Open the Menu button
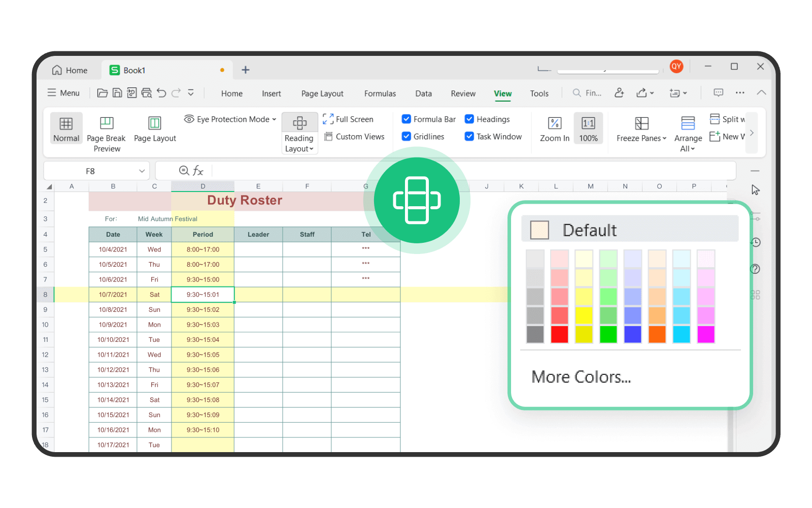Screen dimensions: 812x508 [63, 93]
